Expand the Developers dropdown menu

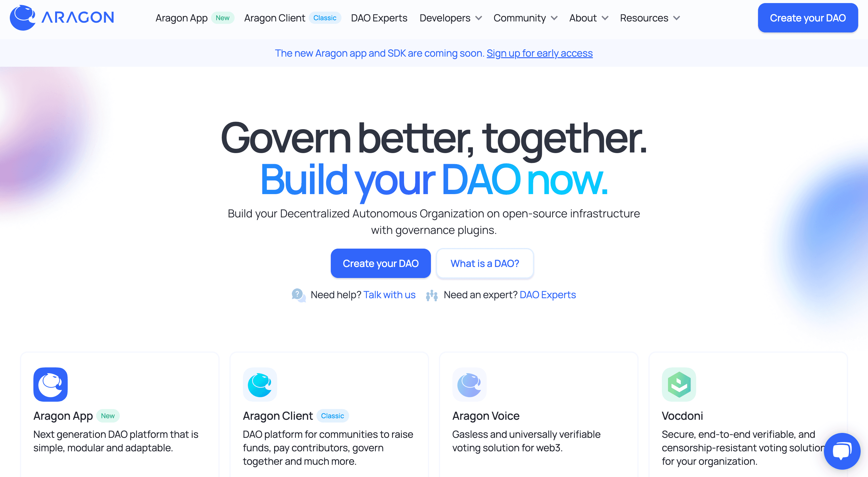pos(450,18)
